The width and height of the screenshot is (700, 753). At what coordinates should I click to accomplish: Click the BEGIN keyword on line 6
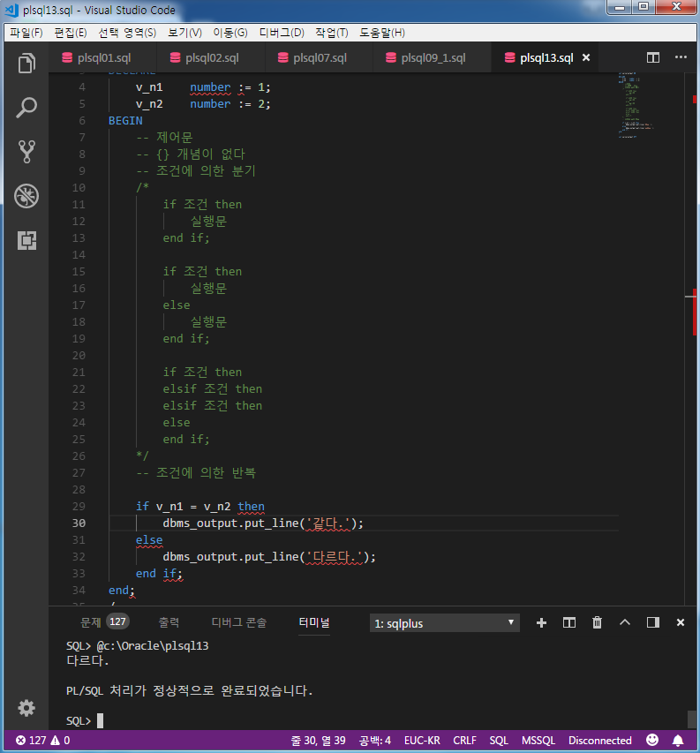click(x=125, y=121)
